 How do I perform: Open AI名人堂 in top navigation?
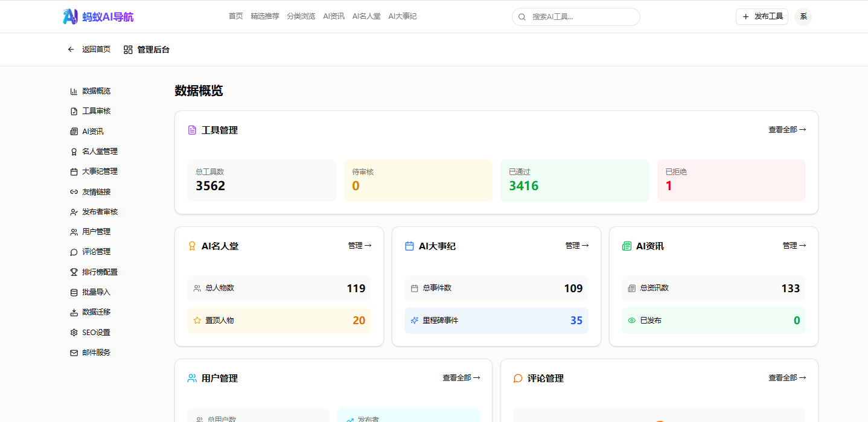click(x=366, y=16)
